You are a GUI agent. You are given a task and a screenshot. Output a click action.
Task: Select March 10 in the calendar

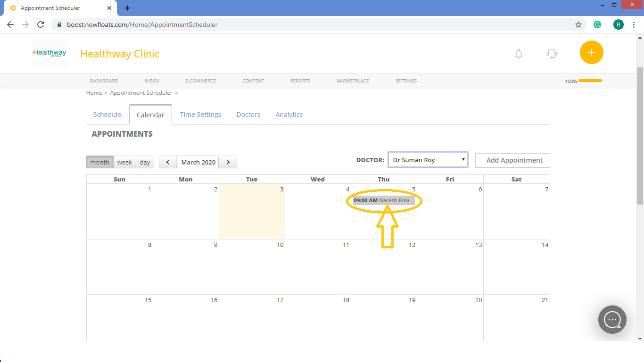[x=252, y=267]
